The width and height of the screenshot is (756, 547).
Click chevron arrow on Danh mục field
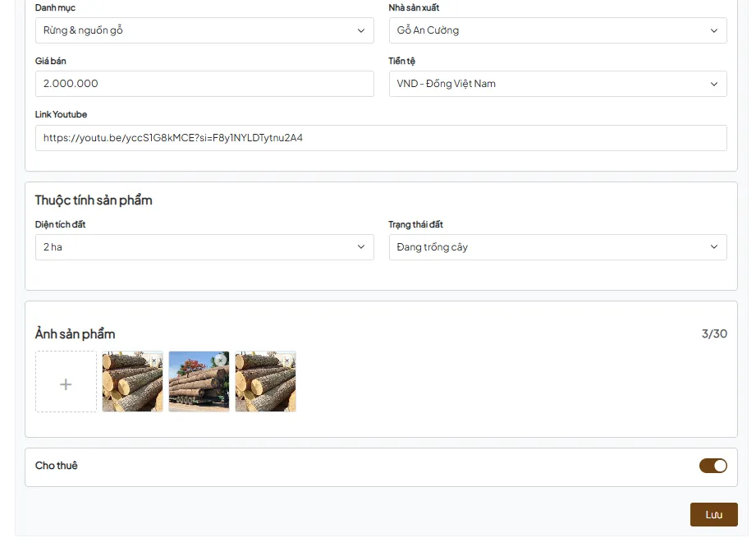[x=360, y=30]
